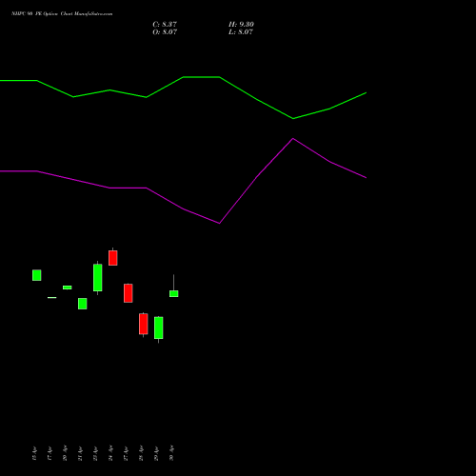476x476 pixels.
Task: Click the chart title text at top
Action: (x=62, y=14)
